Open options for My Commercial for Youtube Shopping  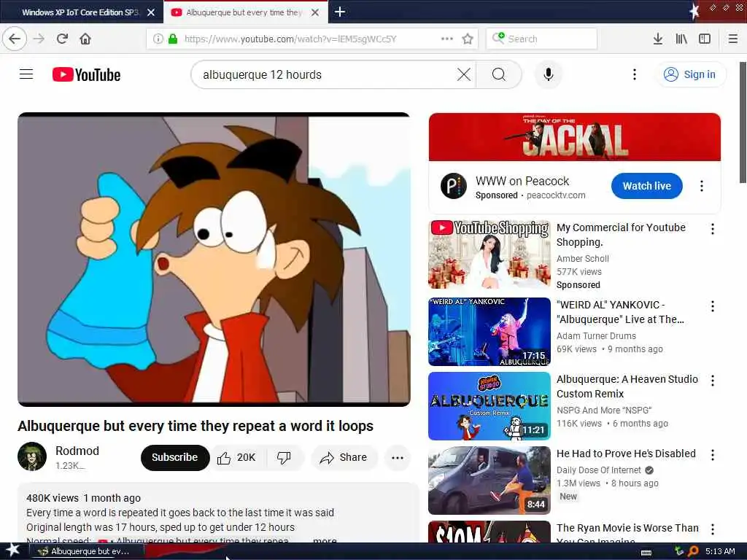(712, 229)
